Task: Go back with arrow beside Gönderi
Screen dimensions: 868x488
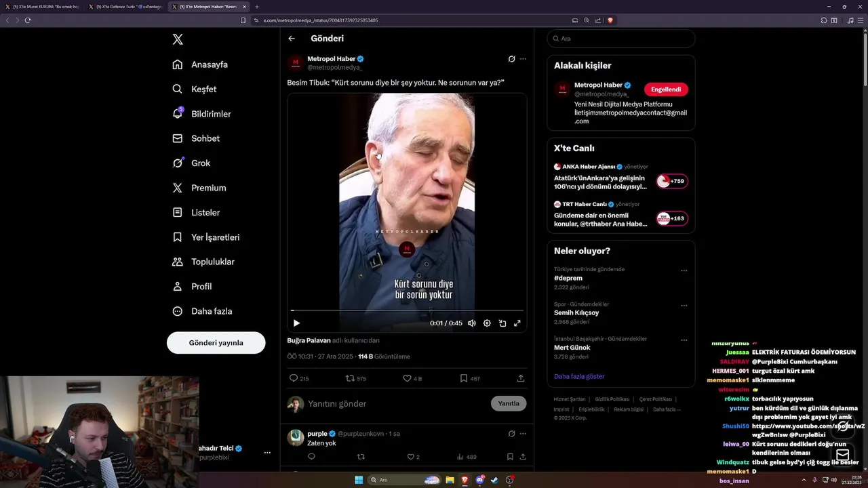Action: pyautogui.click(x=292, y=39)
